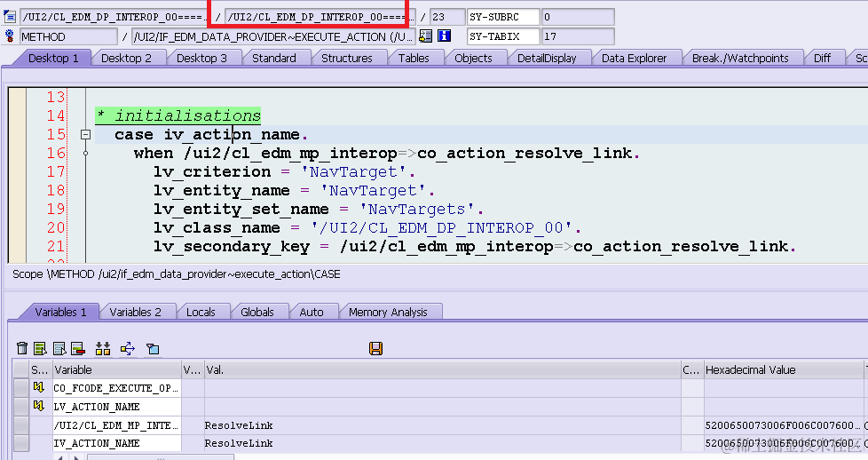Click the program source icon beside /UI2/CL_EDM_DP_INTEROP field
Viewport: 868px width, 460px height.
pyautogui.click(x=10, y=17)
